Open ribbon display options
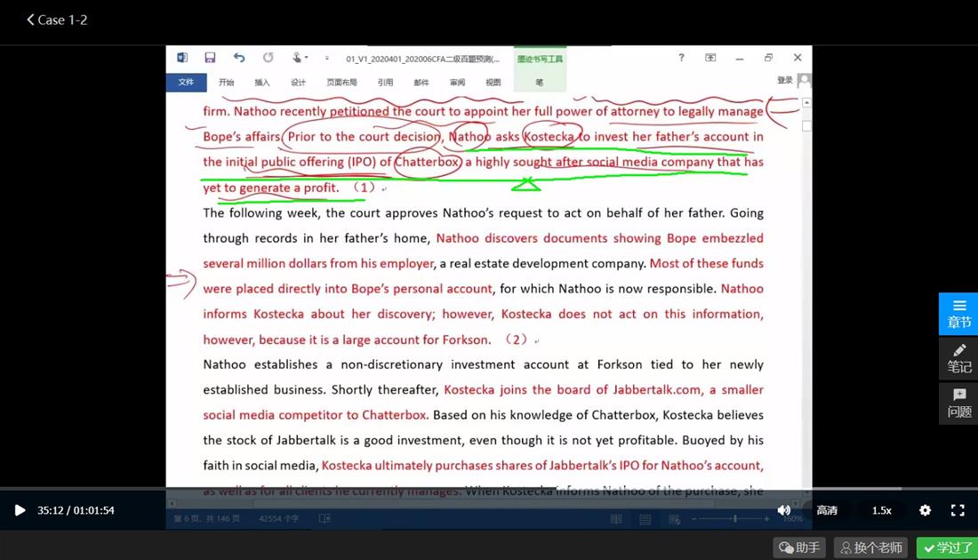The width and height of the screenshot is (978, 560). (710, 58)
